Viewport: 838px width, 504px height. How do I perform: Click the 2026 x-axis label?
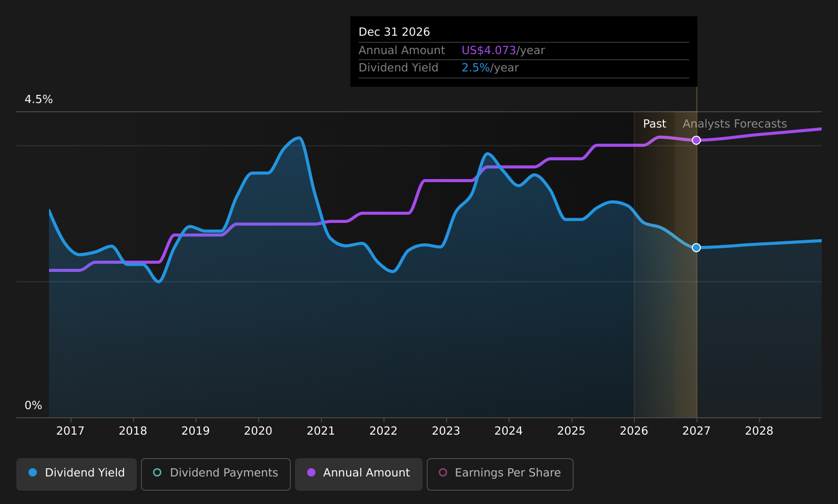[634, 431]
